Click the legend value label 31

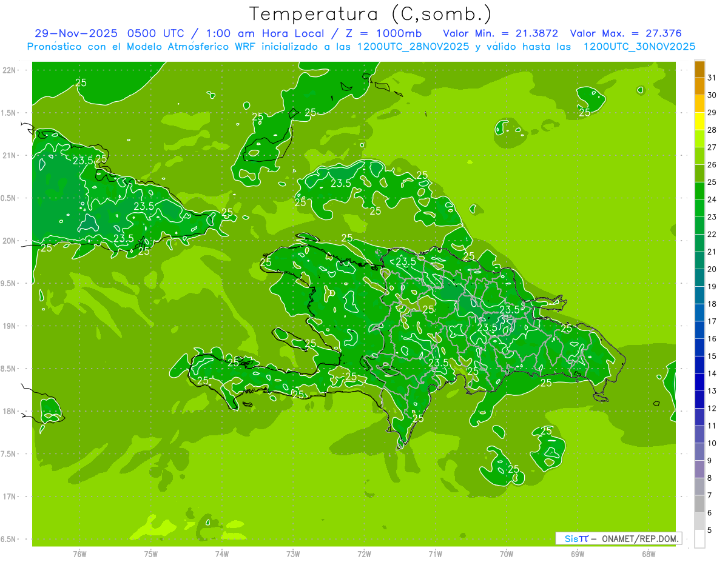tap(712, 78)
